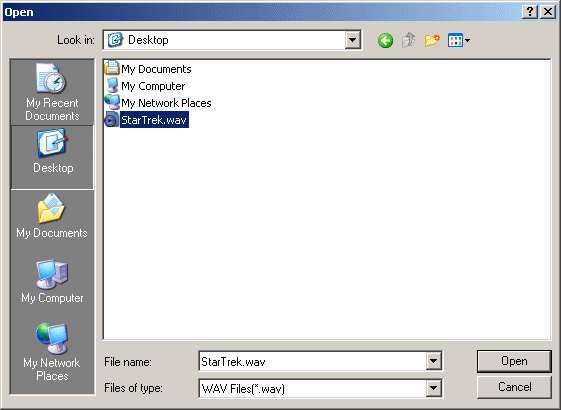This screenshot has width=561, height=410.
Task: Go up one folder level
Action: click(408, 40)
